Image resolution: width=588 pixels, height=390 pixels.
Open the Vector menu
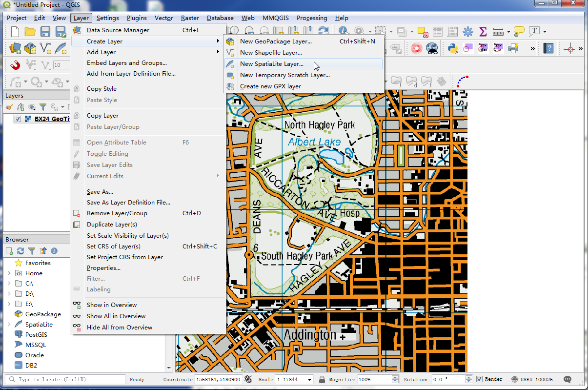pyautogui.click(x=164, y=18)
